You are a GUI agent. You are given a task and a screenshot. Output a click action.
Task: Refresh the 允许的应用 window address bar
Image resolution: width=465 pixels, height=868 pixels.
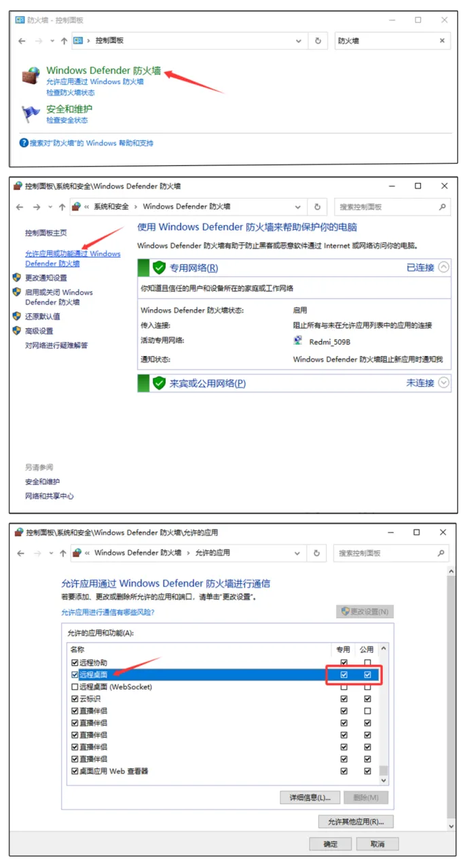pyautogui.click(x=317, y=553)
